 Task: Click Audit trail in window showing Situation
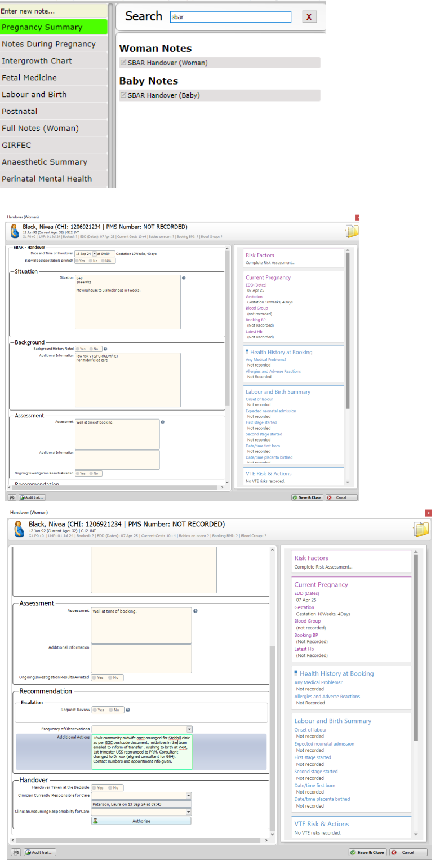click(32, 497)
